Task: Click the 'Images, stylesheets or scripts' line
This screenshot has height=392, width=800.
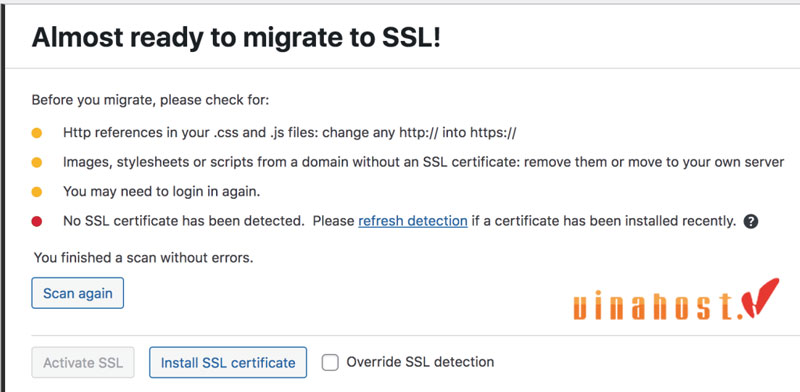Action: 423,162
